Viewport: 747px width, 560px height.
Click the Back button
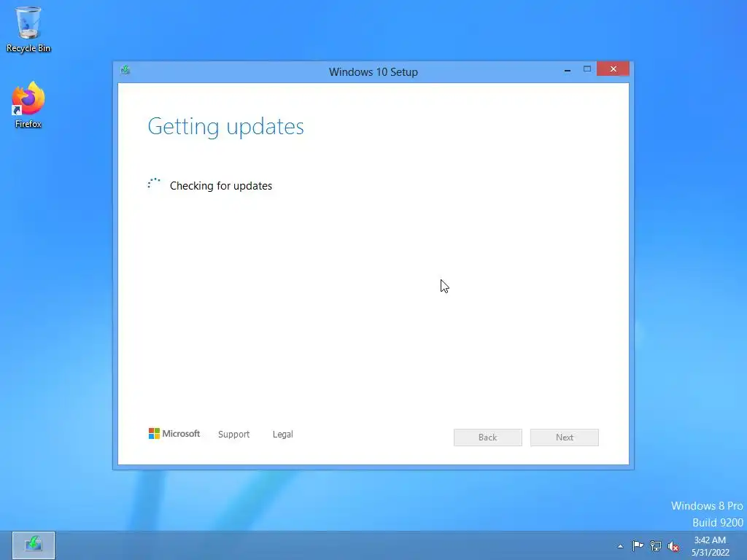pos(487,437)
